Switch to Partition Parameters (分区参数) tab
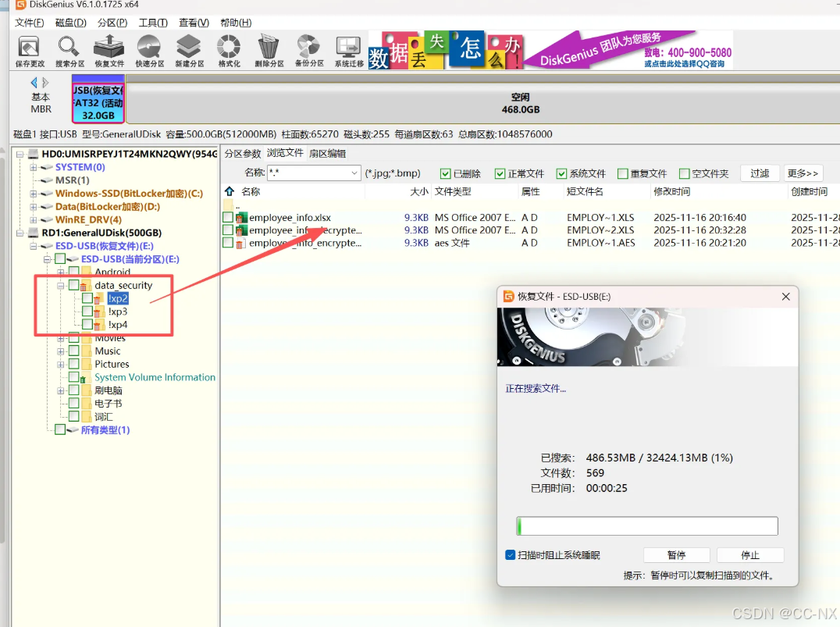Image resolution: width=840 pixels, height=627 pixels. pos(243,154)
